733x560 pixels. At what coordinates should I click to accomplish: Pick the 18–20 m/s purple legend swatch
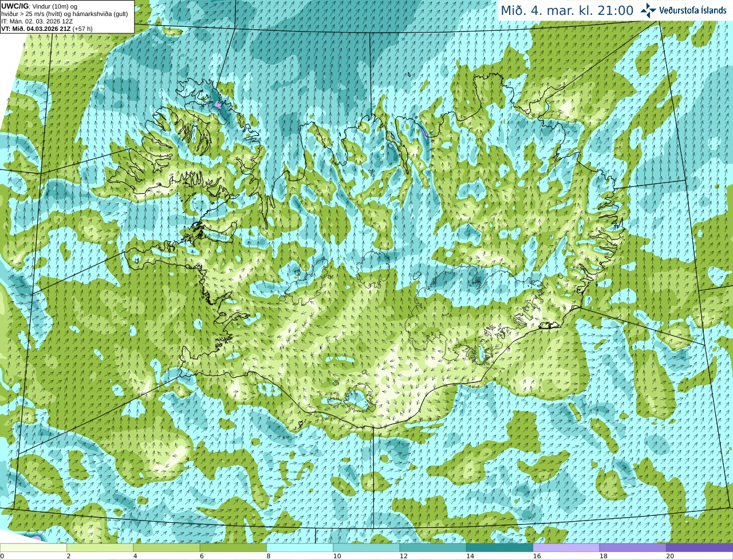(633, 547)
